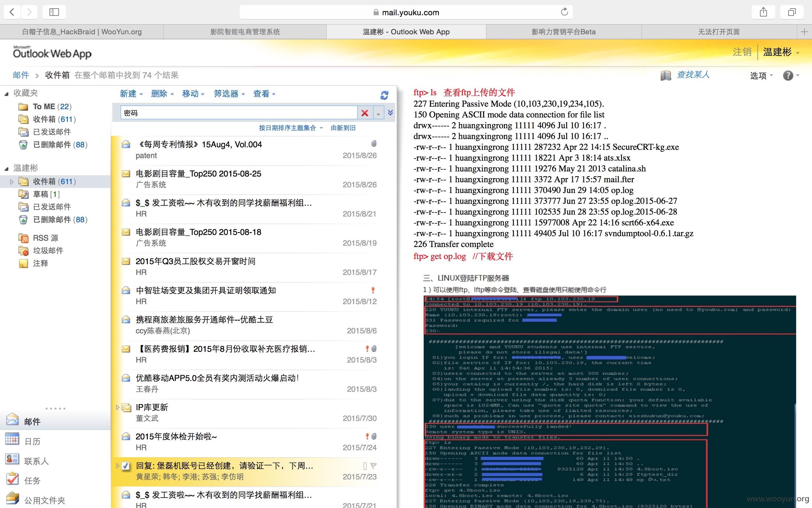Show all tabs overview

[792, 12]
